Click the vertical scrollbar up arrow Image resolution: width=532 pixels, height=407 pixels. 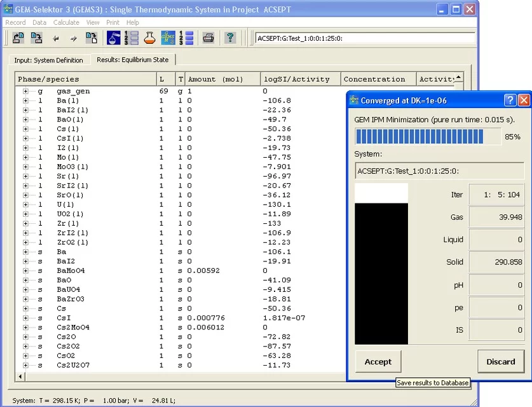click(x=459, y=77)
